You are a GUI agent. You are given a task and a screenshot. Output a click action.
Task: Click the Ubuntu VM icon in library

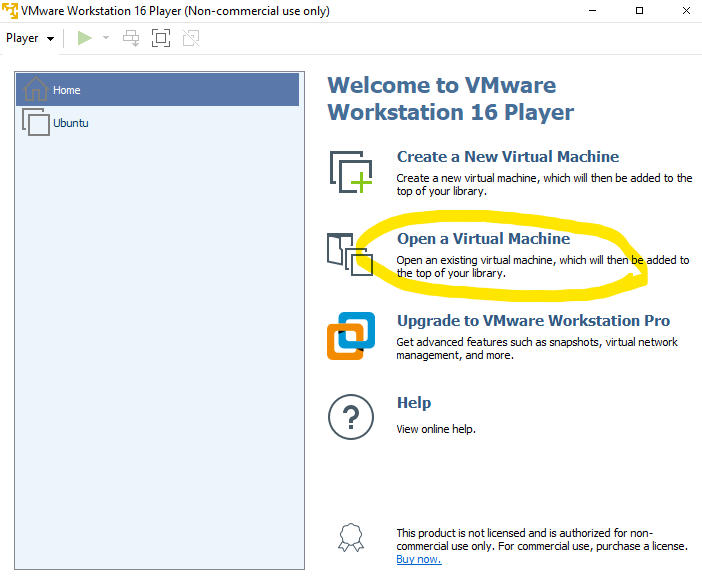pos(36,122)
